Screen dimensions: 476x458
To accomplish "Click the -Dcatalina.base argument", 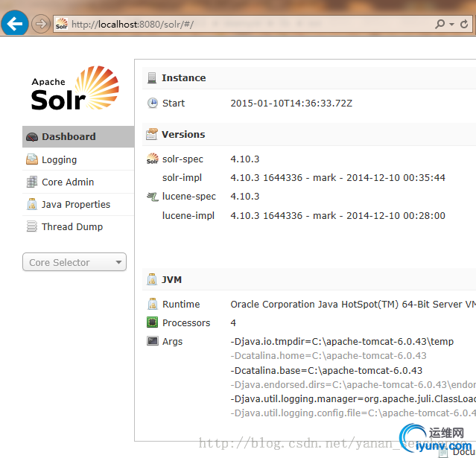I will coord(326,370).
